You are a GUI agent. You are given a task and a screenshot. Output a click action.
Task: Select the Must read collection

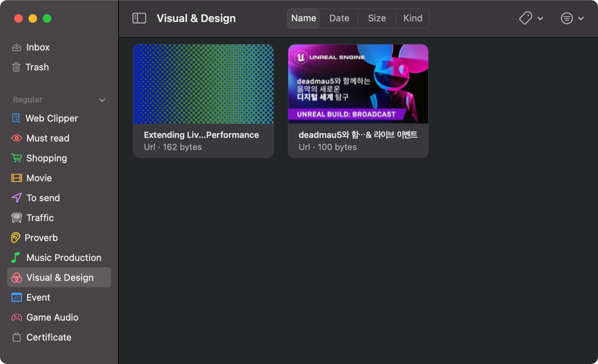click(x=59, y=138)
